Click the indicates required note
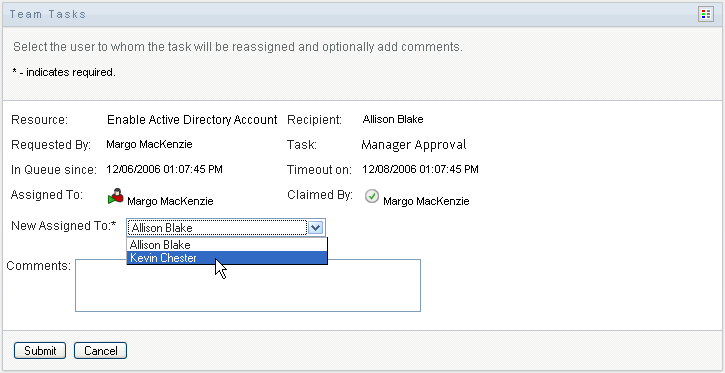 point(64,73)
